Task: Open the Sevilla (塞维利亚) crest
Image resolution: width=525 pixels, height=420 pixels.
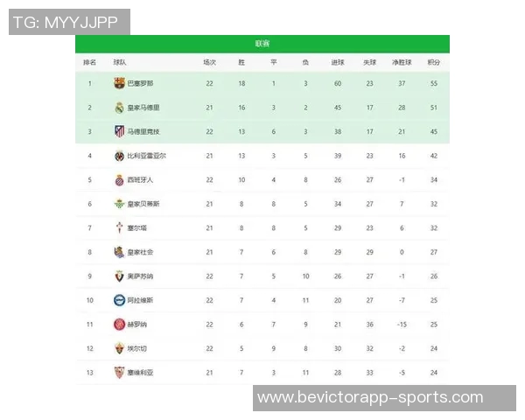Action: click(120, 372)
